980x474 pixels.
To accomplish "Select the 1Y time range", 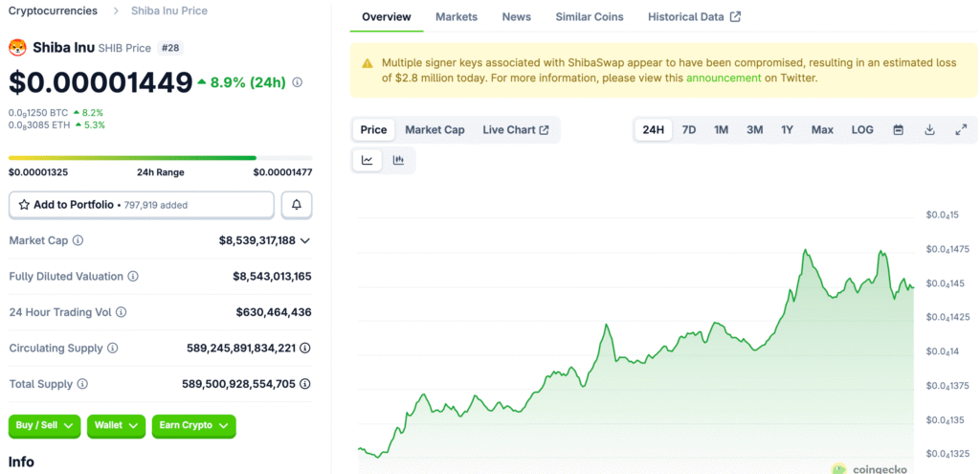I will pos(787,129).
